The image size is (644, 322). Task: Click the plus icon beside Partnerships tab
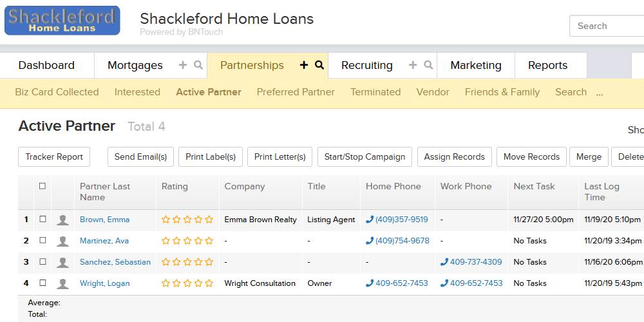coord(303,65)
